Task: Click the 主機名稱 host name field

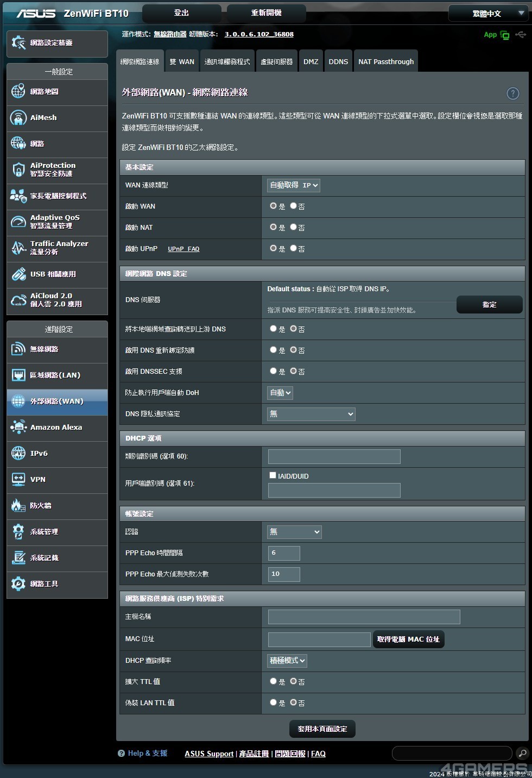Action: [364, 617]
